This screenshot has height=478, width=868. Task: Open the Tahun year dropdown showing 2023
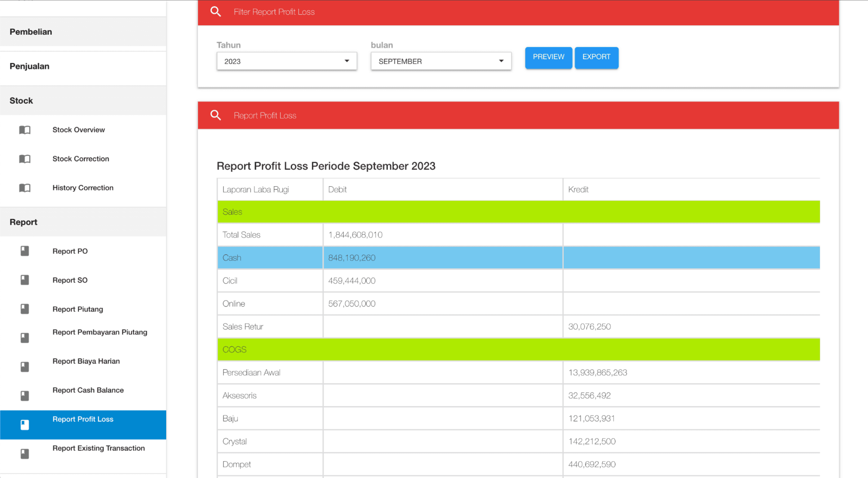(287, 61)
